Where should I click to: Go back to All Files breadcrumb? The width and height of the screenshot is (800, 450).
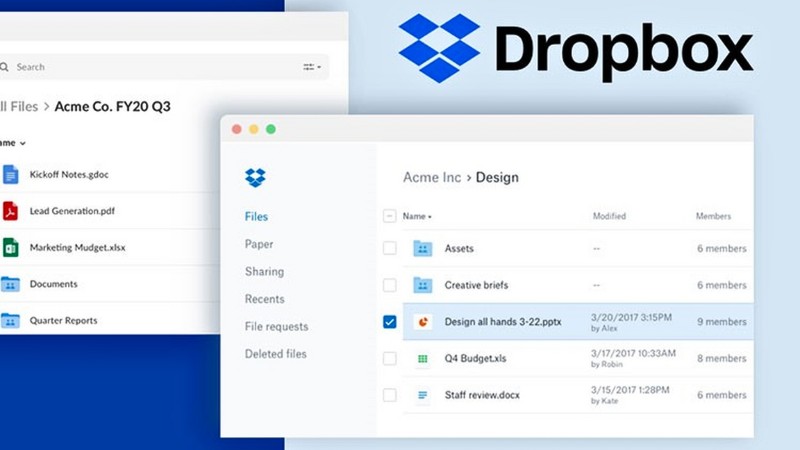[19, 107]
